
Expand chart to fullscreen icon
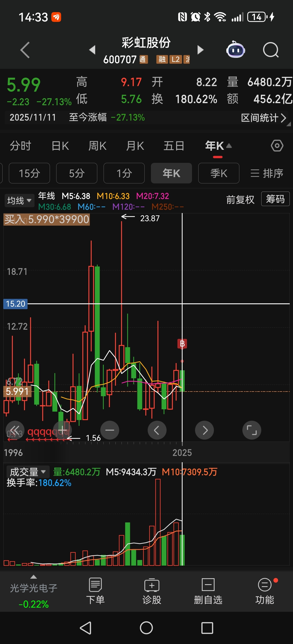pyautogui.click(x=252, y=430)
